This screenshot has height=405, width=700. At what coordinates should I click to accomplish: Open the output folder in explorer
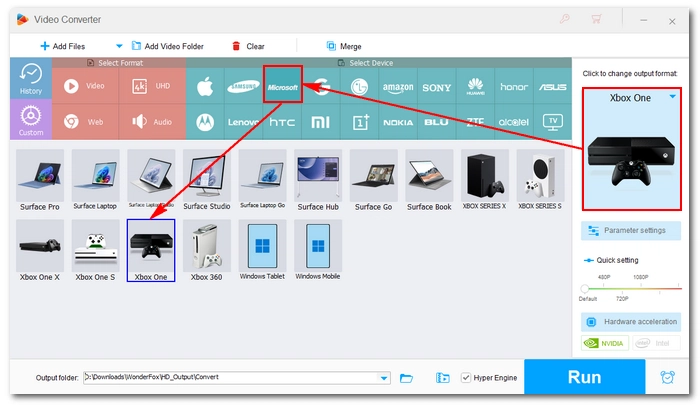coord(406,378)
